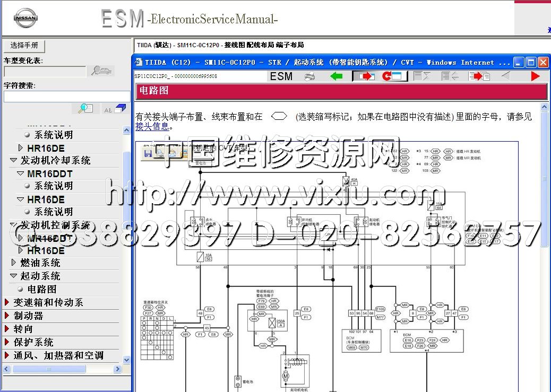Click the ESM home icon in popup toolbar
551x392 pixels.
click(x=281, y=76)
